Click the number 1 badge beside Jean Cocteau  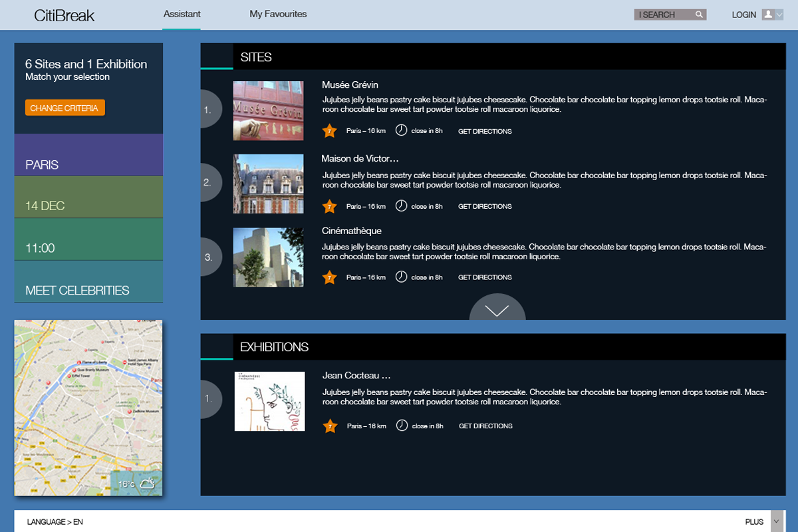209,399
